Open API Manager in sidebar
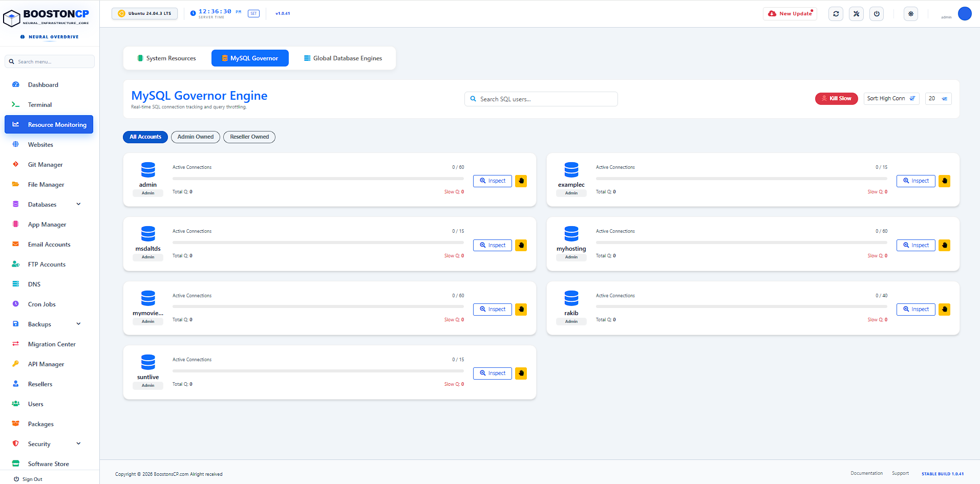Viewport: 980px width, 484px height. pyautogui.click(x=49, y=364)
